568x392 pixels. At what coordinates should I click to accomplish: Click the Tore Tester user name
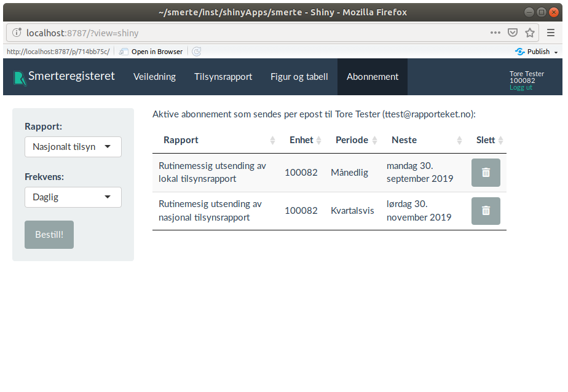coord(527,74)
